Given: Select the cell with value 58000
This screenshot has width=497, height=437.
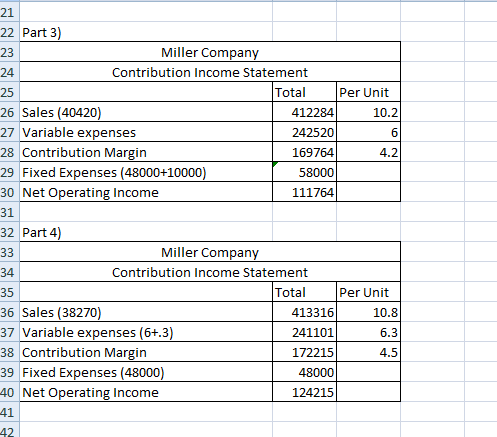Looking at the screenshot, I should [304, 172].
